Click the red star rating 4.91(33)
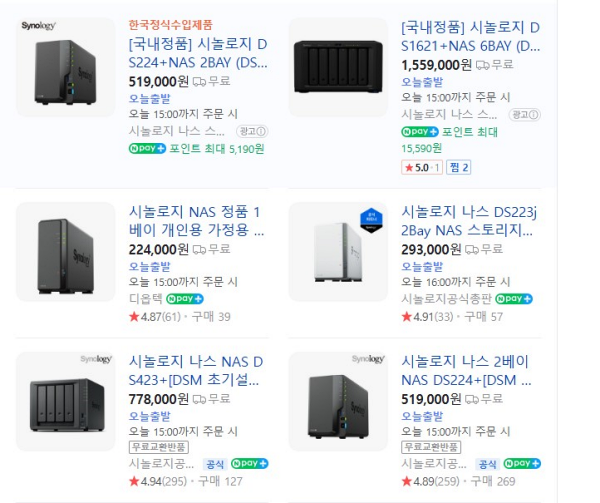 tap(427, 317)
